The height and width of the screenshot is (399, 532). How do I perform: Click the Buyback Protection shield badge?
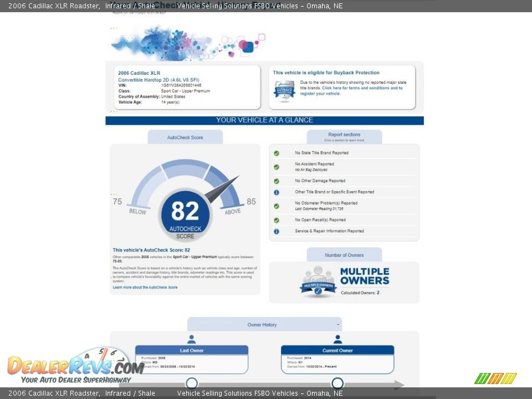pos(284,90)
